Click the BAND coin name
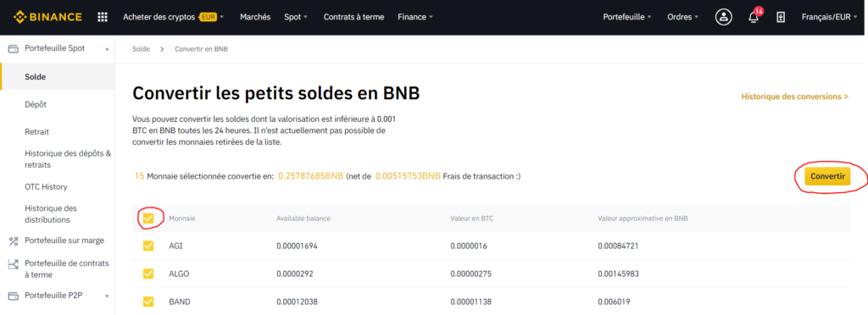Screen dimensions: 868x315 click(x=179, y=301)
